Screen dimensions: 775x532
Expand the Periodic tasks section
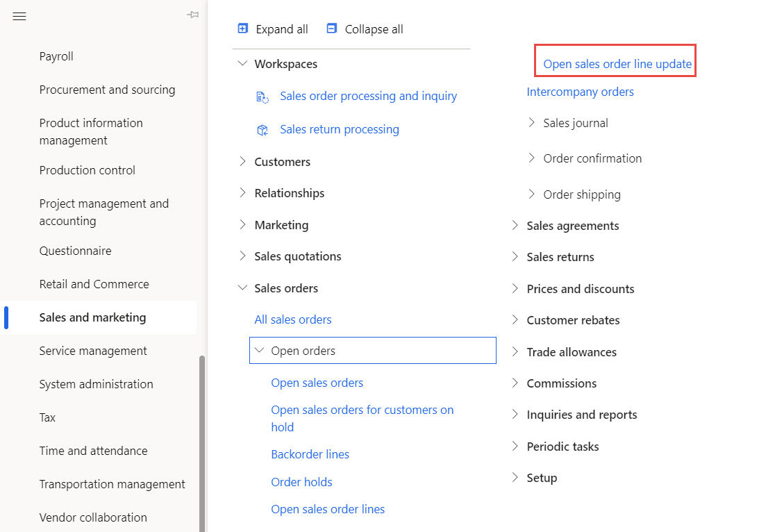pos(515,447)
